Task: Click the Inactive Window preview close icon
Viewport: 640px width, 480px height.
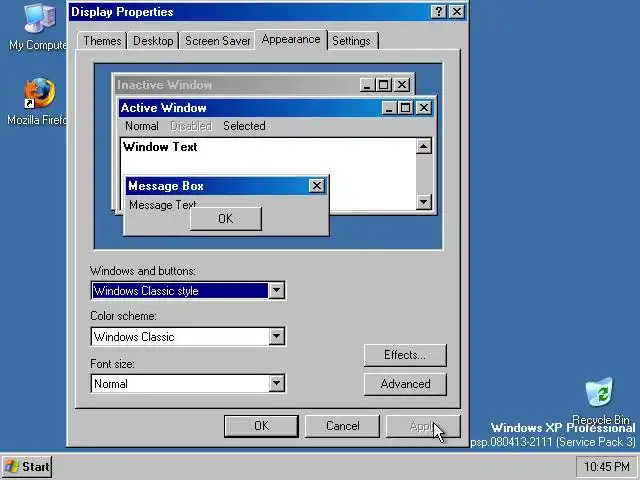Action: pos(402,85)
